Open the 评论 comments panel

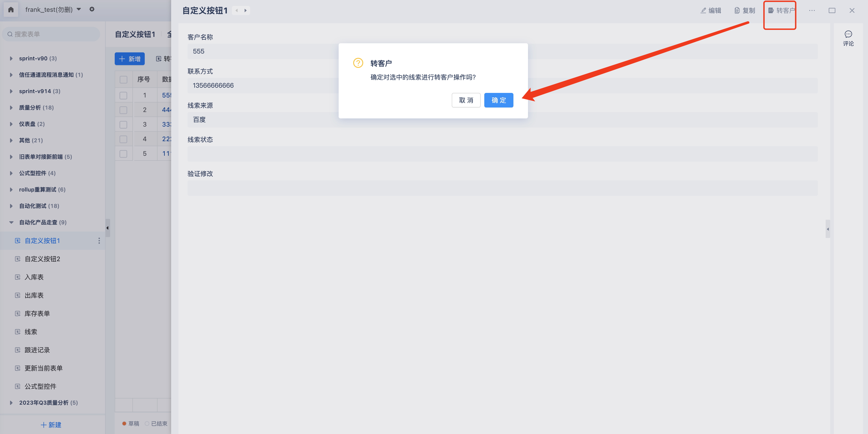pyautogui.click(x=848, y=38)
